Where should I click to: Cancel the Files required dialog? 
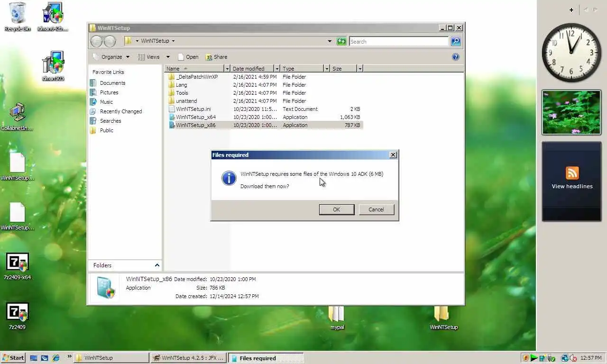coord(376,209)
